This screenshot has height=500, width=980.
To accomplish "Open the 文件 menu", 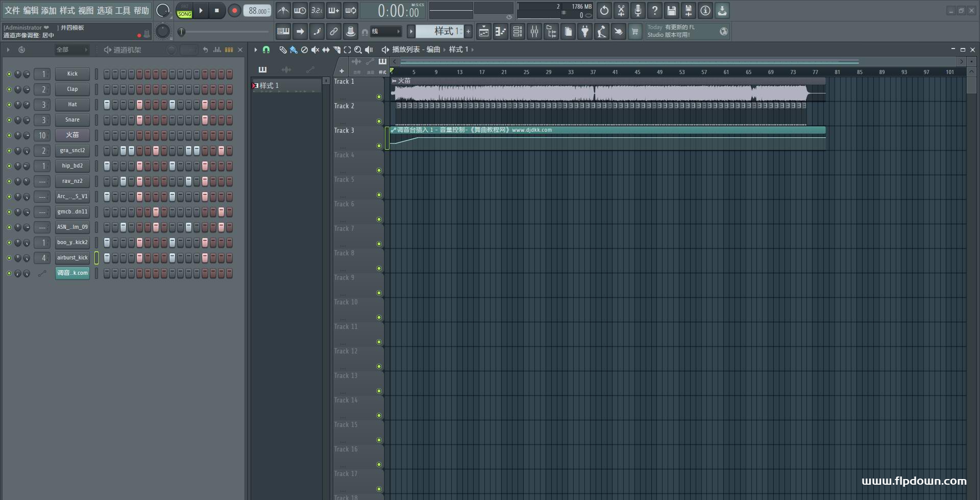I will click(12, 11).
